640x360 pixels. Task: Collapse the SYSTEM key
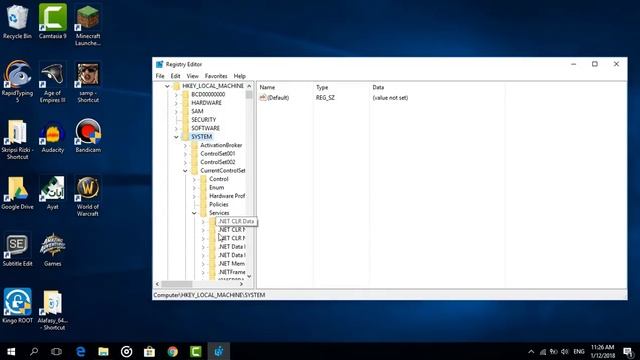pos(176,137)
